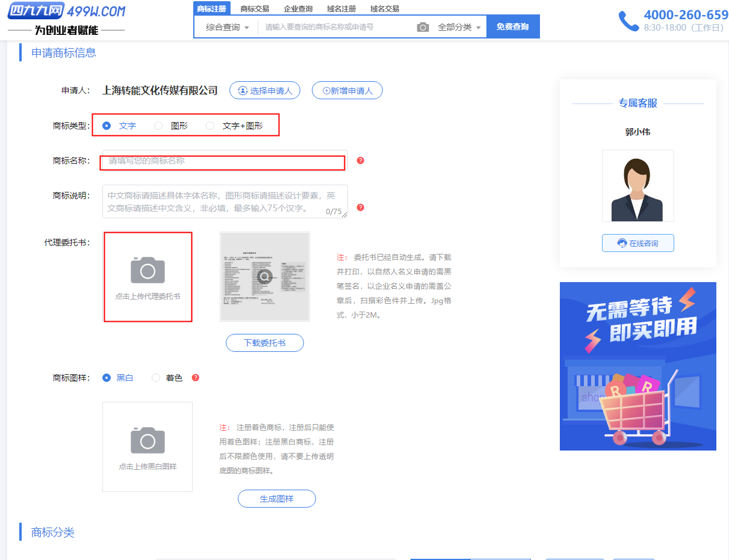
Task: Click the magnifier on the 委托书 preview
Action: [x=265, y=277]
